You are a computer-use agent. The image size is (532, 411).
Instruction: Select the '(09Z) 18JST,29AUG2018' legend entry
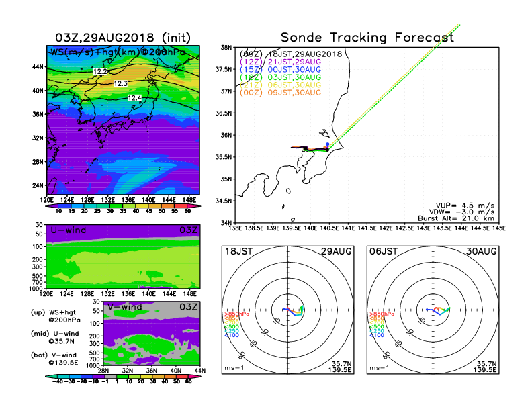[291, 54]
